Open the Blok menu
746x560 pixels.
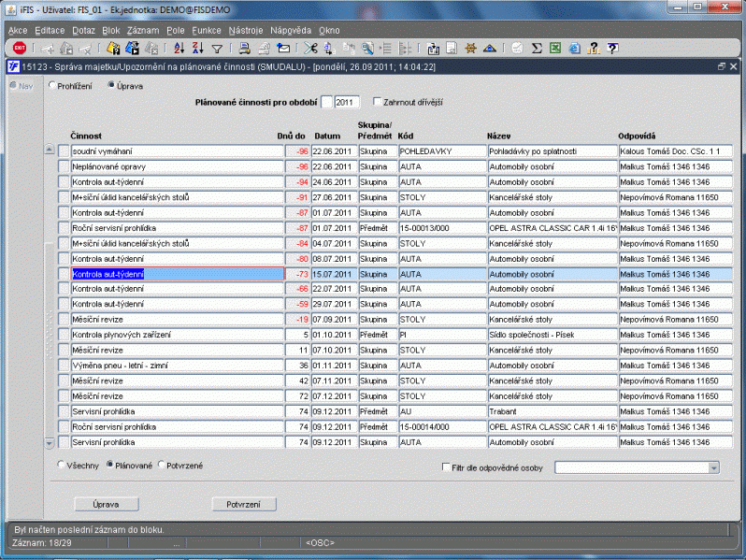[111, 31]
